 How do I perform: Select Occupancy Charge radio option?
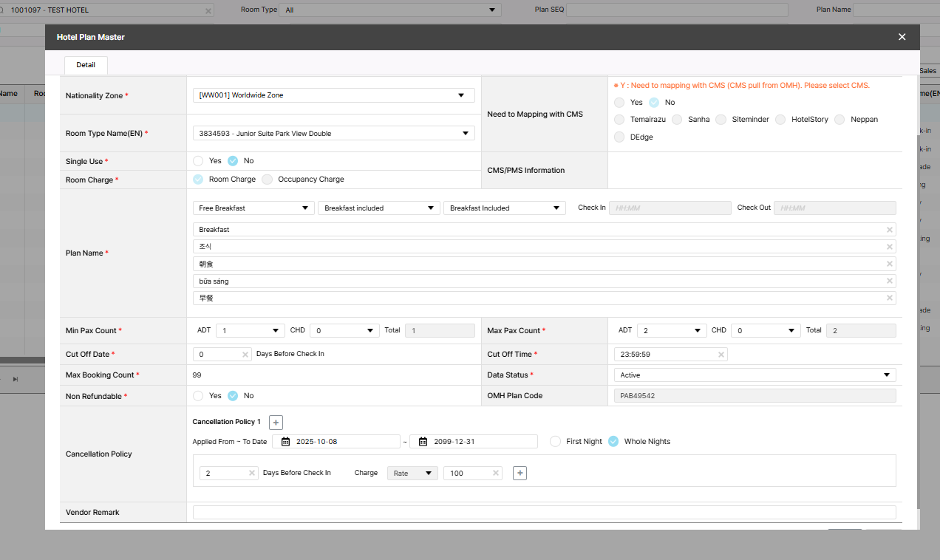point(268,180)
